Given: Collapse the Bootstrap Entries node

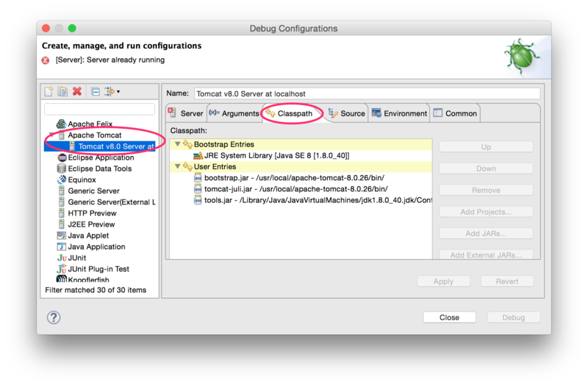Looking at the screenshot, I should click(x=178, y=144).
